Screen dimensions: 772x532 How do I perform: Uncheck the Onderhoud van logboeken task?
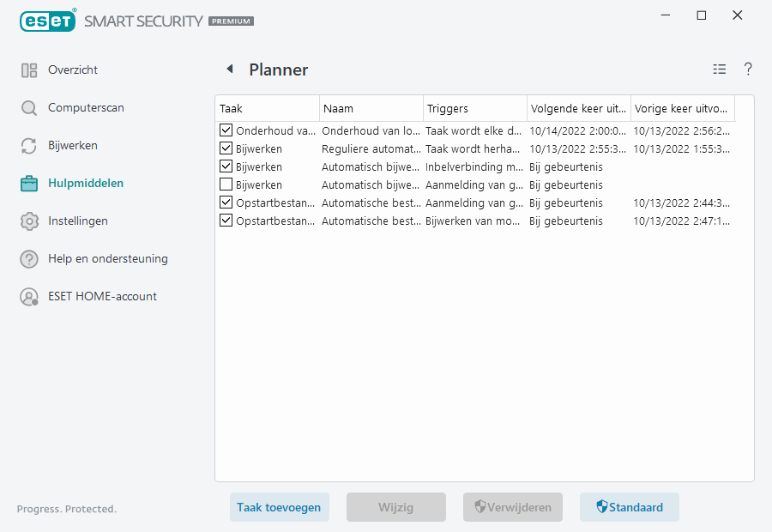226,130
